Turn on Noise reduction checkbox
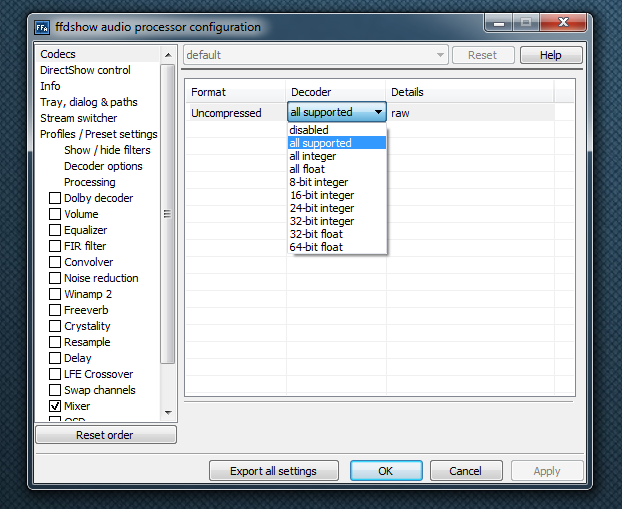 (x=55, y=278)
